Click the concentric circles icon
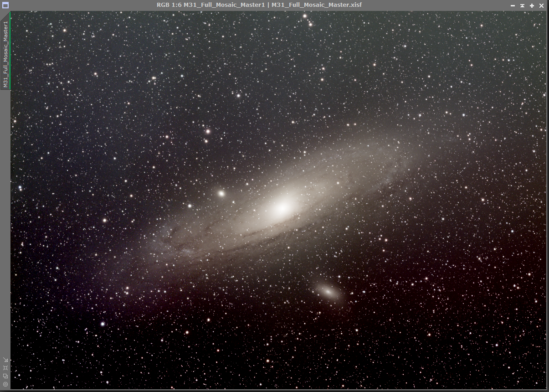Screen dimensions: 549x392 click(x=5, y=384)
